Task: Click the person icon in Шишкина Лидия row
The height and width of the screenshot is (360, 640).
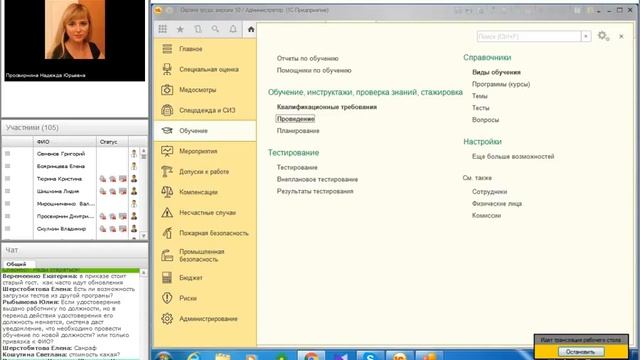Action: tap(134, 191)
